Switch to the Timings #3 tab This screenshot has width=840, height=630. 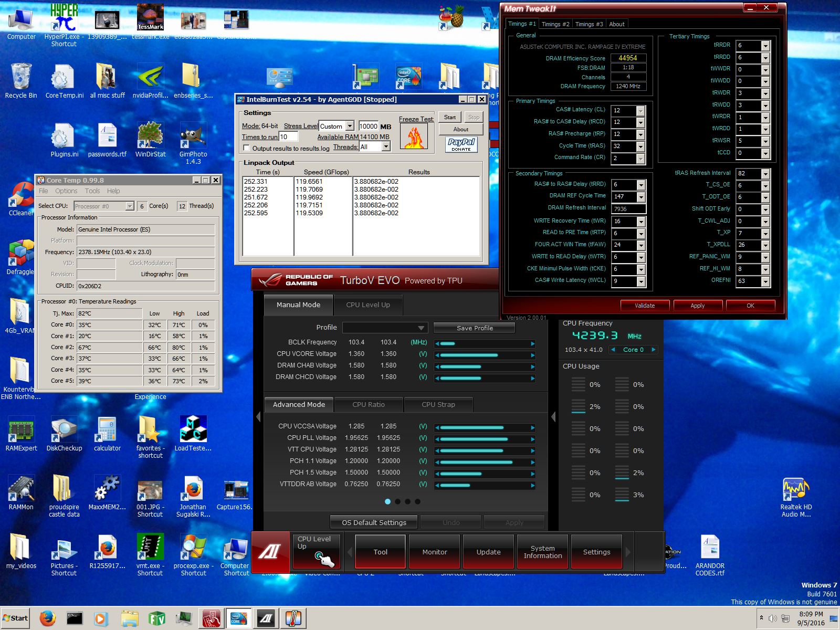pyautogui.click(x=589, y=24)
